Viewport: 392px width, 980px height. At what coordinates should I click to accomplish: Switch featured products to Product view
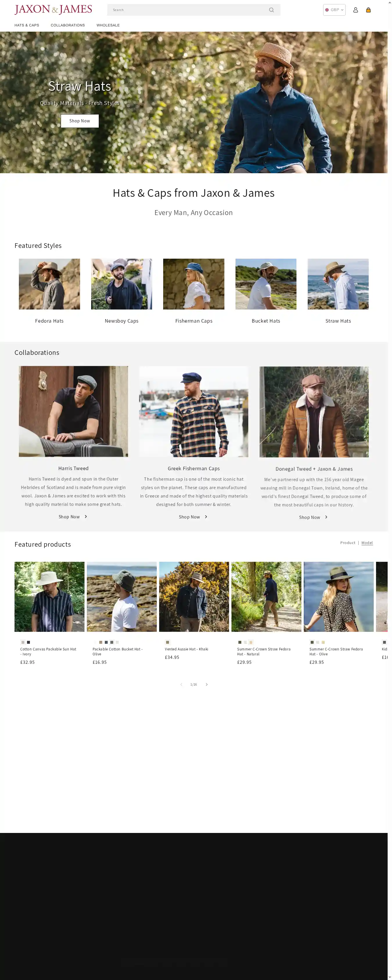[x=348, y=543]
